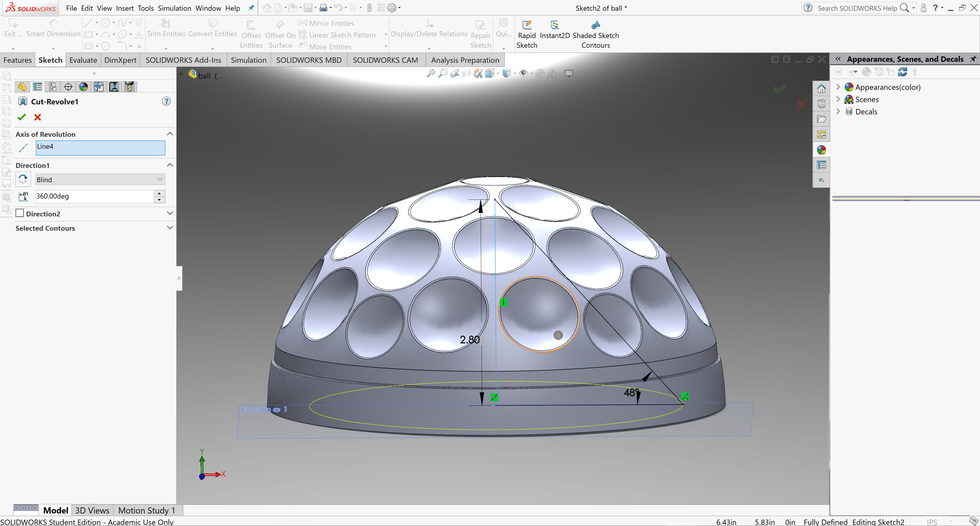Image resolution: width=980 pixels, height=526 pixels.
Task: Open the ConfigurationManager tab icon
Action: click(53, 87)
